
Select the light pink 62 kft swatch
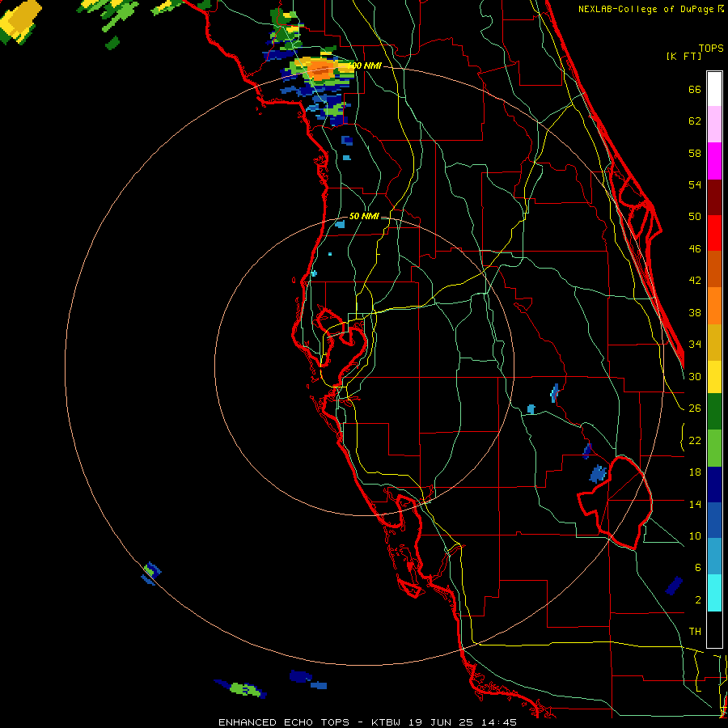714,124
